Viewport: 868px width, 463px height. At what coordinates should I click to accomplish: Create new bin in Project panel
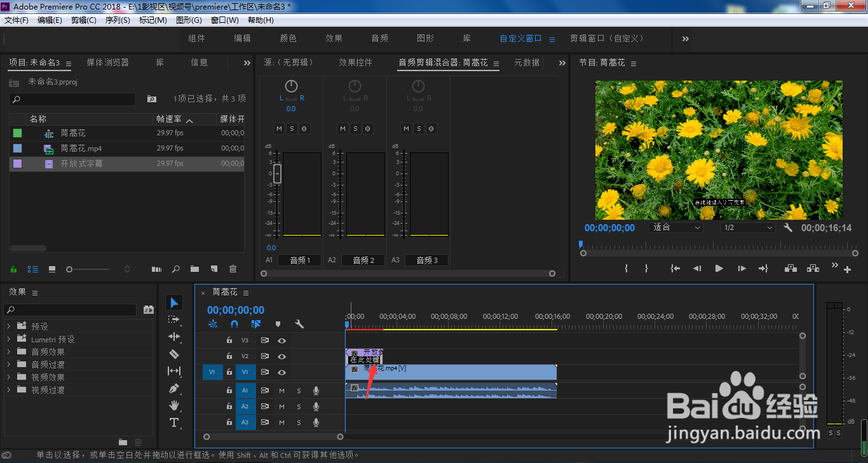point(194,269)
